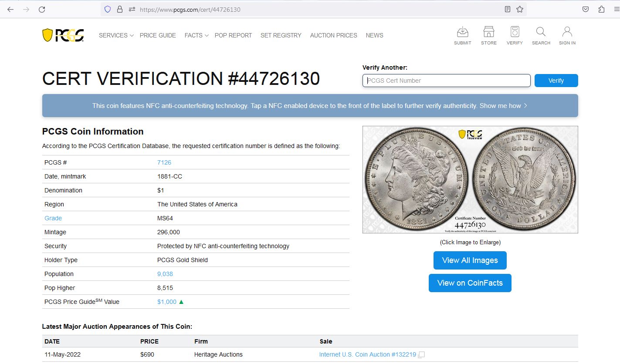The width and height of the screenshot is (620, 364).
Task: Select the Pop Higher value 8,515
Action: pos(165,288)
